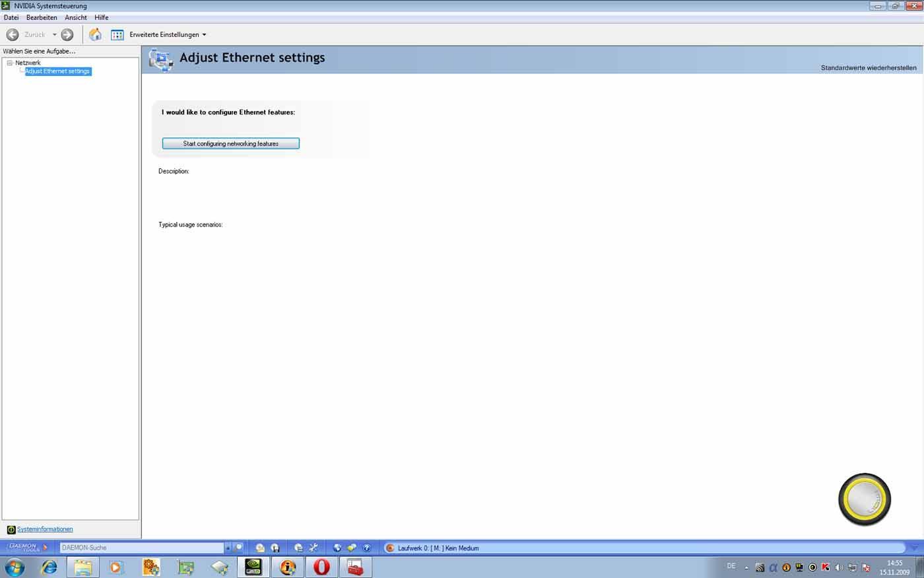
Task: Focus the DAEMON-Suche search field
Action: click(x=142, y=548)
